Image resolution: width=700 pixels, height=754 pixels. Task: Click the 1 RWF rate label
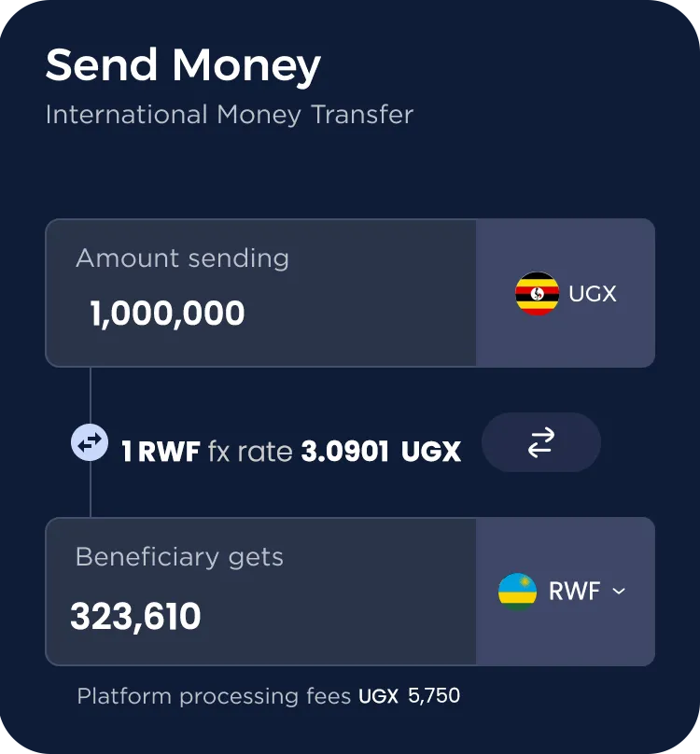161,452
